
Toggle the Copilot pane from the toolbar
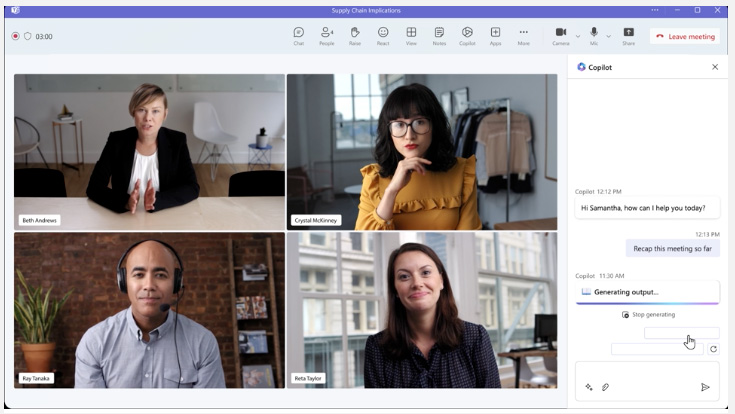click(x=467, y=35)
